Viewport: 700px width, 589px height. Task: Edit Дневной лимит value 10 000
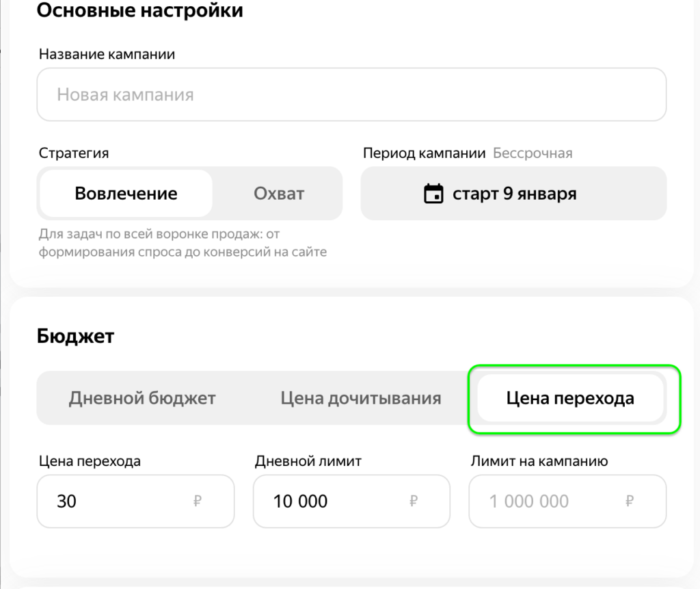pyautogui.click(x=328, y=501)
